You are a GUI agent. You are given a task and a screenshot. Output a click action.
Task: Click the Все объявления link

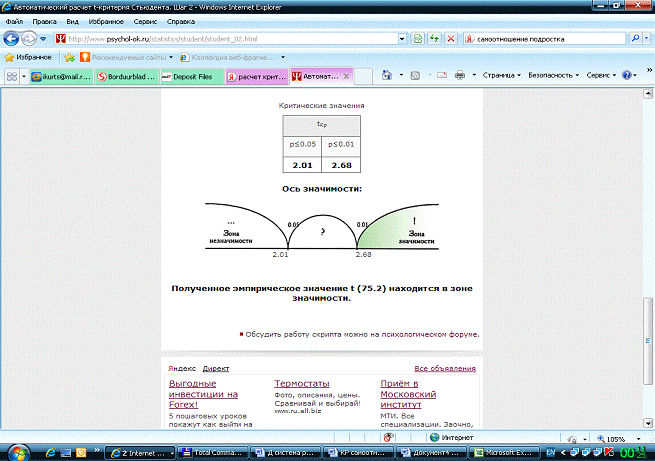(x=445, y=368)
